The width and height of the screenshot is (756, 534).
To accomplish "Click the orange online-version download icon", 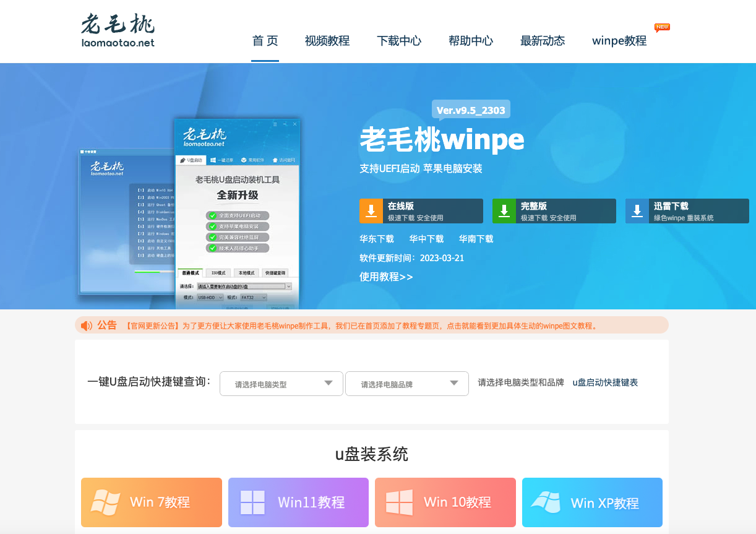I will coord(371,211).
